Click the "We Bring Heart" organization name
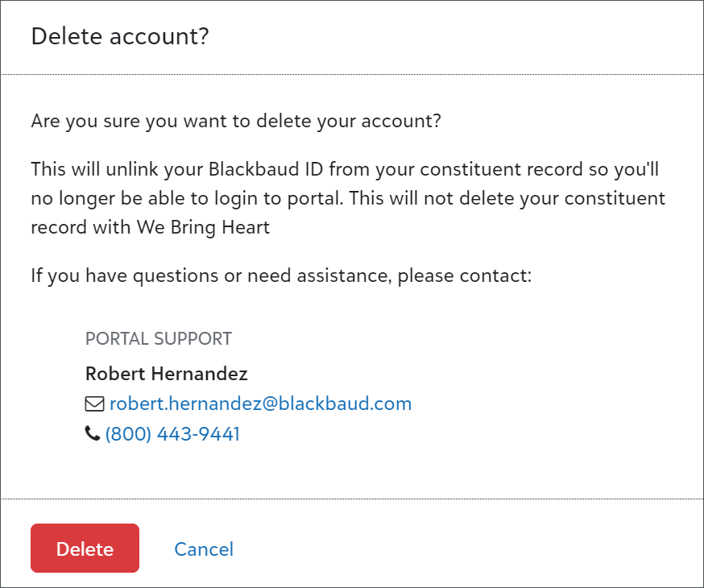The height and width of the screenshot is (588, 704). point(203,227)
